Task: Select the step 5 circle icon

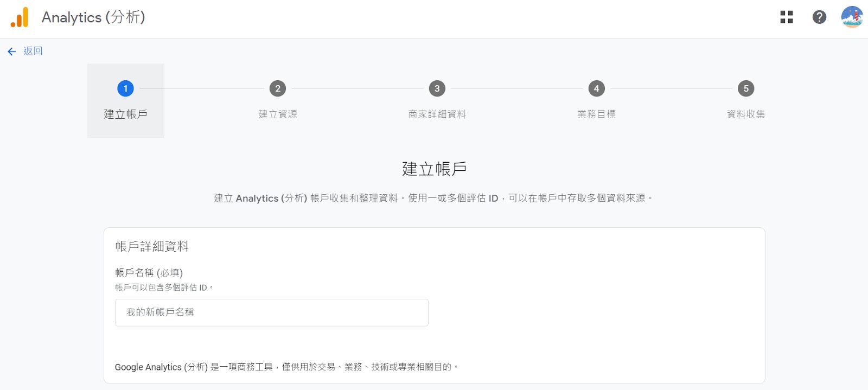Action: [x=746, y=88]
